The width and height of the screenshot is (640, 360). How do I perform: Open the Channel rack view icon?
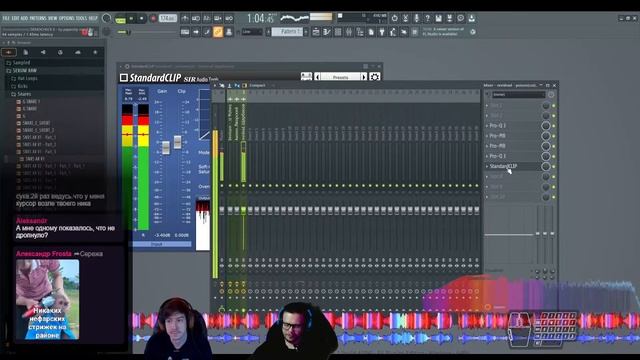point(338,32)
